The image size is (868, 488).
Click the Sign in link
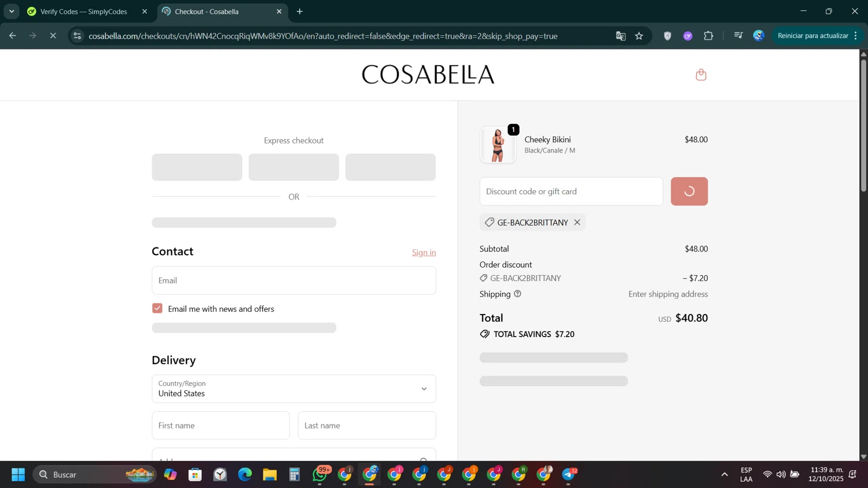(424, 253)
